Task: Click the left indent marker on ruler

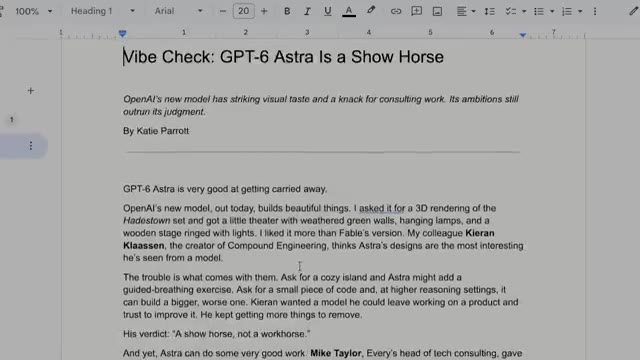Action: coord(122,33)
